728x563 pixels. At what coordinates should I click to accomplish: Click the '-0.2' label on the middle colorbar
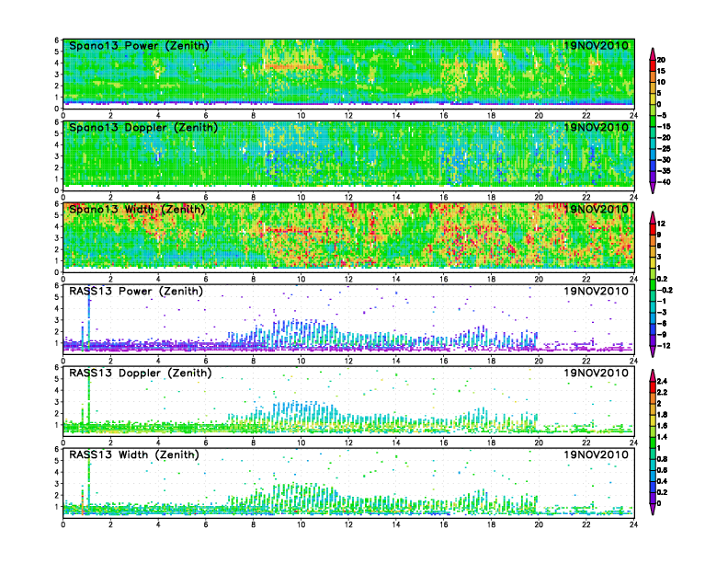pyautogui.click(x=665, y=290)
